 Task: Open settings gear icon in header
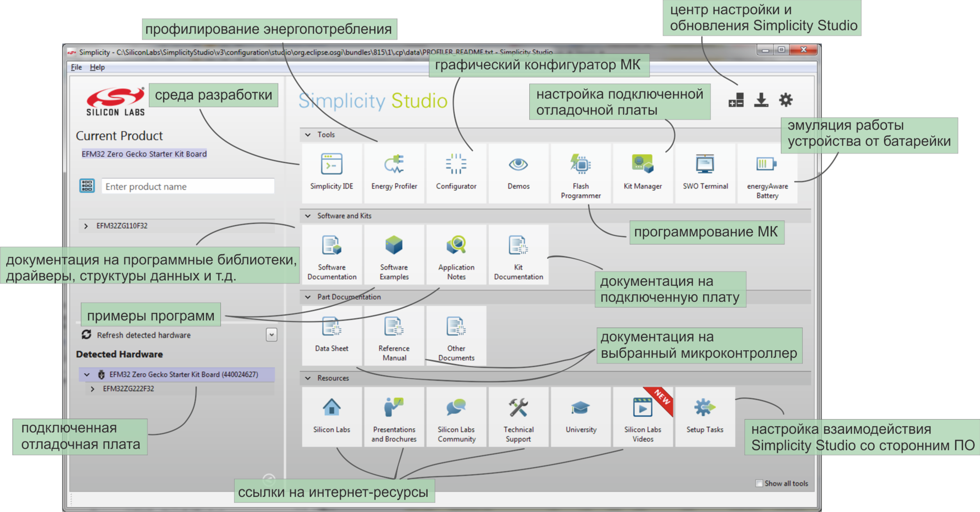[x=786, y=100]
